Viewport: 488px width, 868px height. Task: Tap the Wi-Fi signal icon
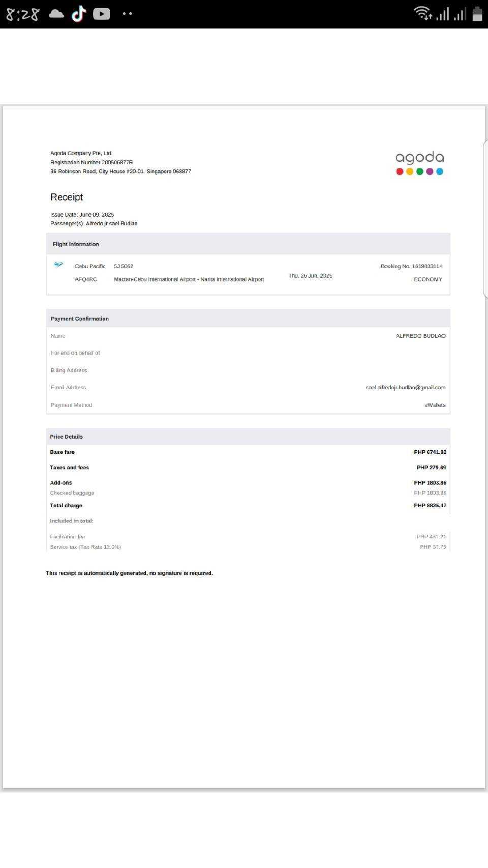[422, 13]
